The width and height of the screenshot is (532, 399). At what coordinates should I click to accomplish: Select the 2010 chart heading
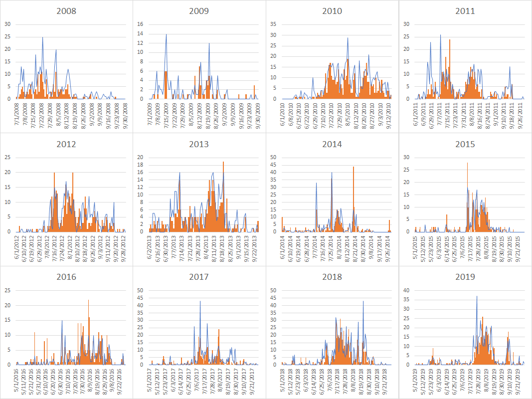point(332,11)
